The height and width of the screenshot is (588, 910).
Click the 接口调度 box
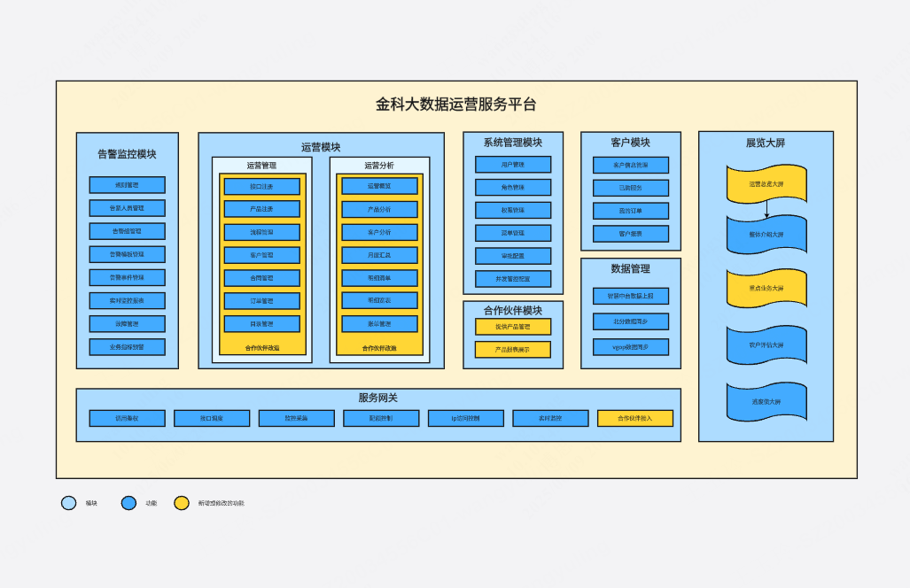212,419
